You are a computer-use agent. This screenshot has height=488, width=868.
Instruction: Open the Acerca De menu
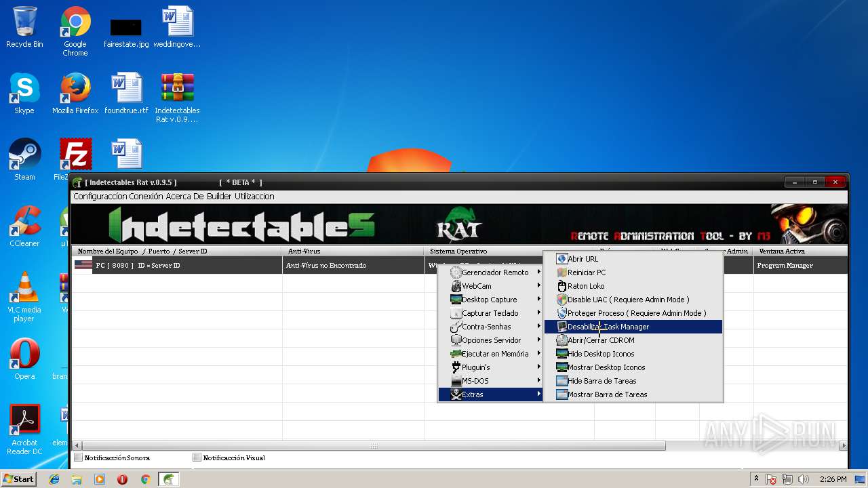coord(184,197)
